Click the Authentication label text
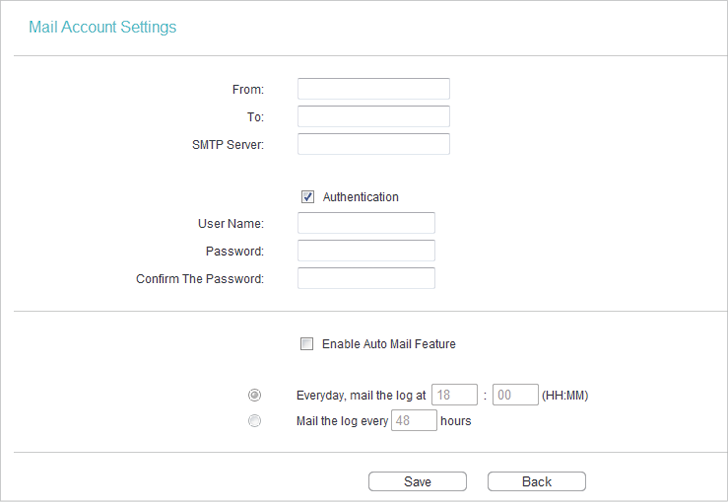Screen dimensions: 728x502 [361, 197]
